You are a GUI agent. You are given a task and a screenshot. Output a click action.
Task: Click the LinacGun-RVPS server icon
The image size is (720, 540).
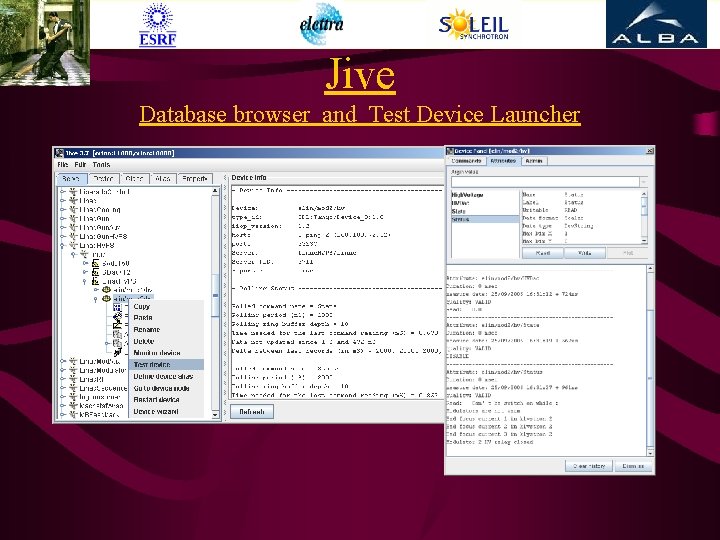73,236
